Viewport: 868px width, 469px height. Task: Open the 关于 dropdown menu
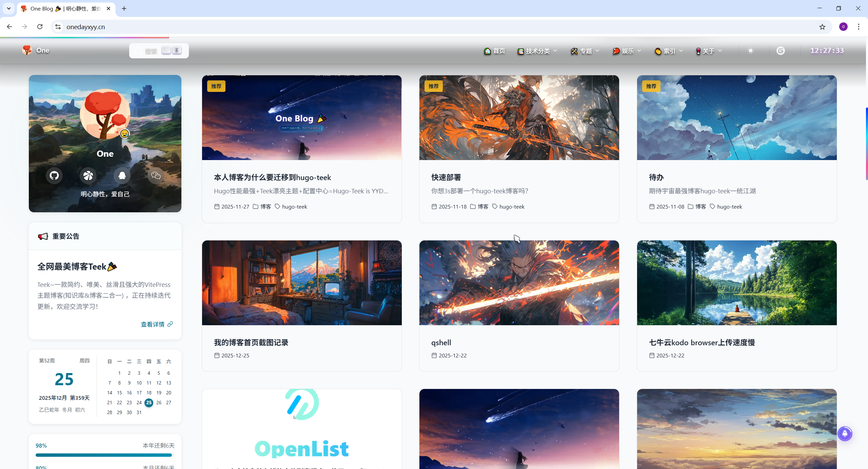pos(709,51)
